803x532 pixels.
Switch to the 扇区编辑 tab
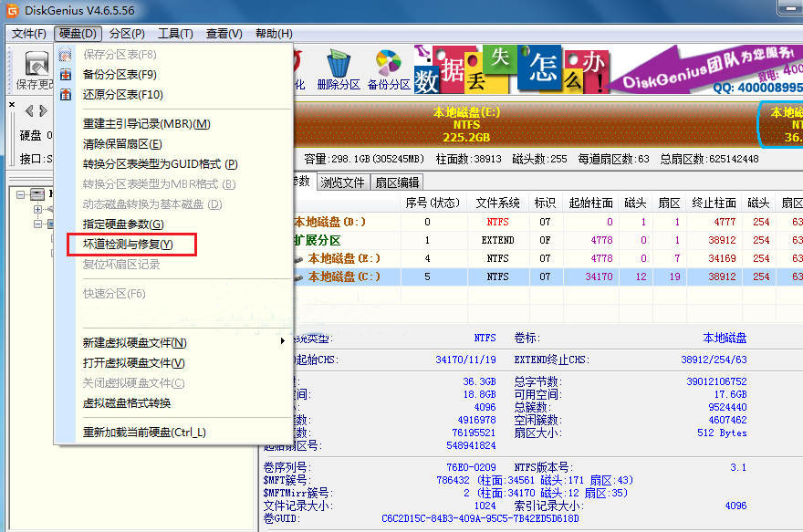(x=398, y=183)
